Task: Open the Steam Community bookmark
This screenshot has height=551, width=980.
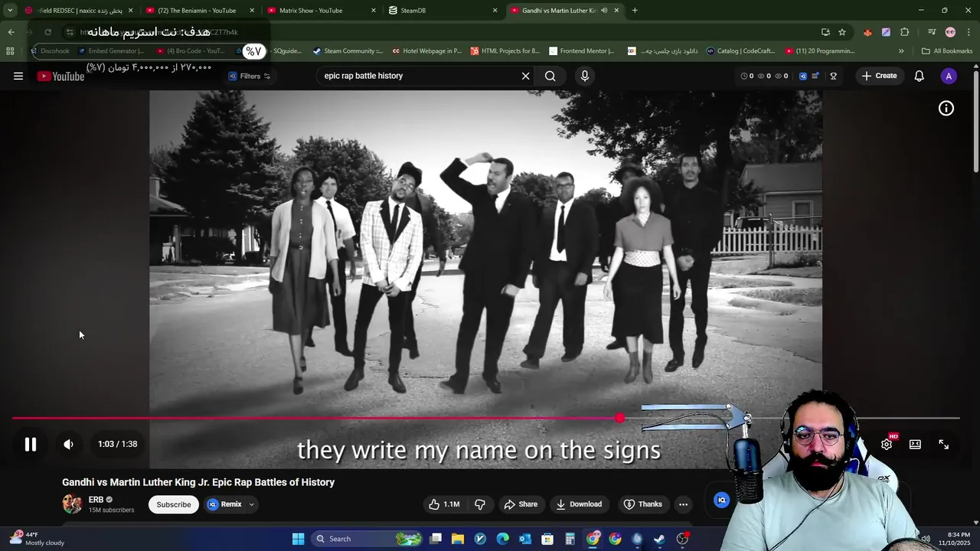Action: (x=348, y=51)
